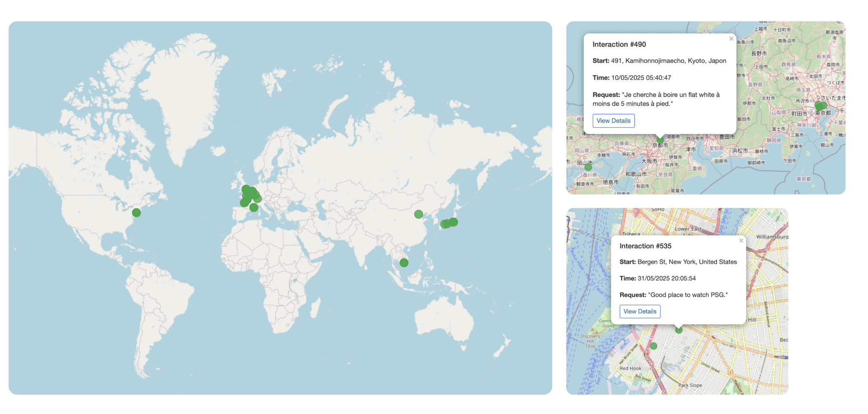Image resolution: width=868 pixels, height=414 pixels.
Task: Select the Kyoto marker under the Interaction popup
Action: [x=660, y=140]
